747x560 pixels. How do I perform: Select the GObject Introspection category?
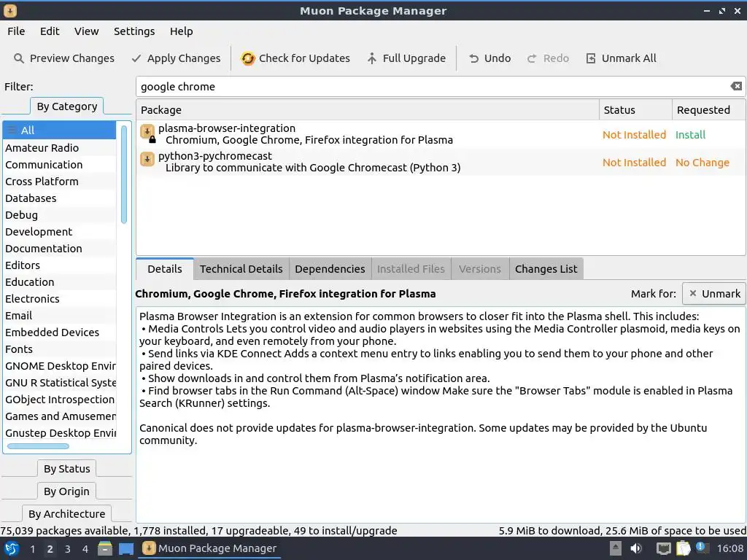tap(60, 400)
